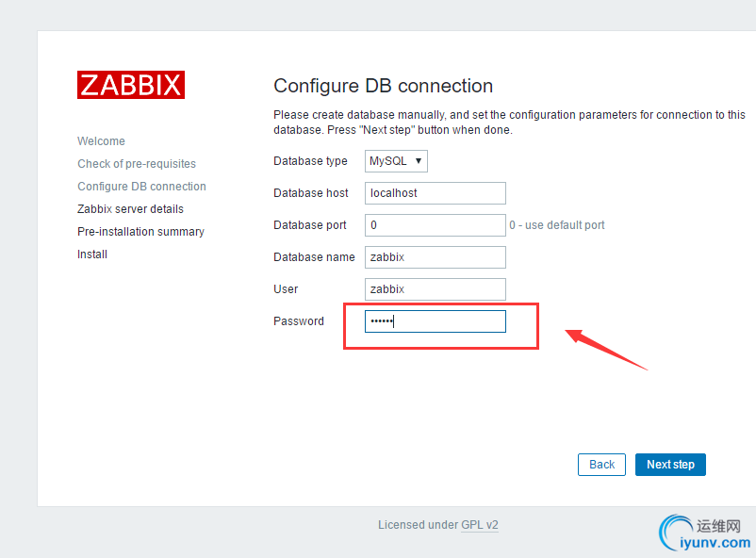Click the Database port label
The image size is (756, 558).
309,225
